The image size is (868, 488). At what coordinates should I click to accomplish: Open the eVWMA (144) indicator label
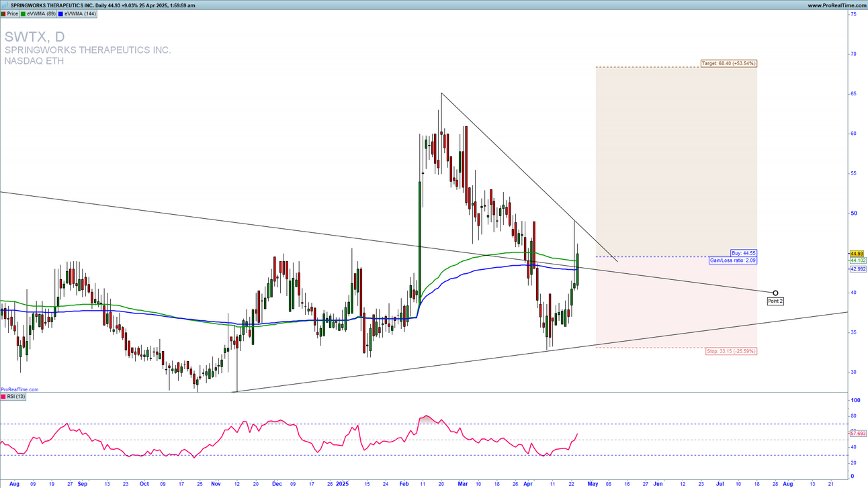coord(79,13)
